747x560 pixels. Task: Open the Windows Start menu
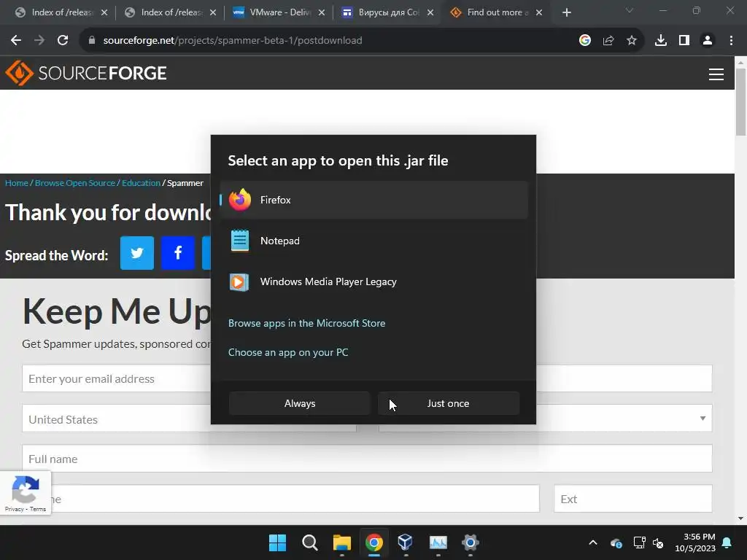277,542
